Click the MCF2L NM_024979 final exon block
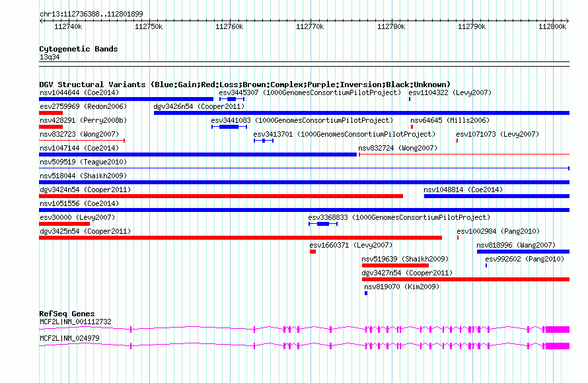Image resolution: width=588 pixels, height=383 pixels. click(557, 346)
